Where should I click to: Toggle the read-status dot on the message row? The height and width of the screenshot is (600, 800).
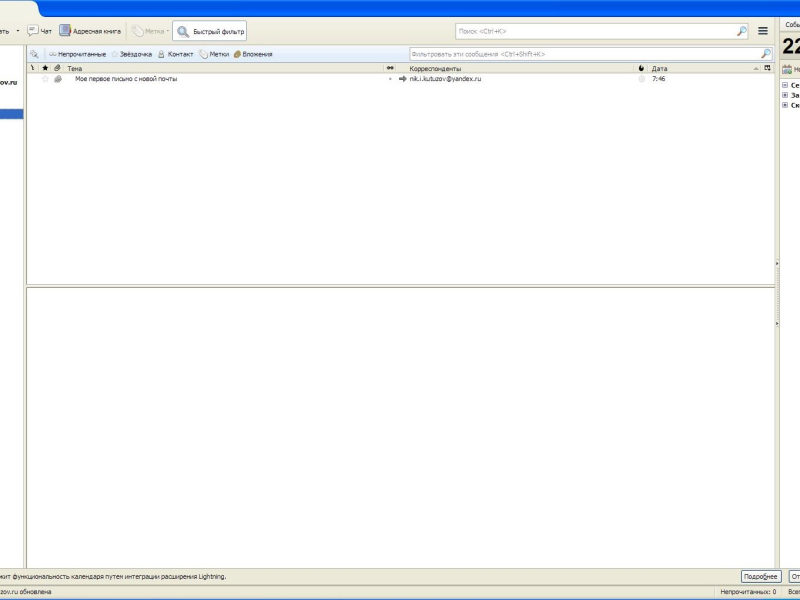(390, 79)
